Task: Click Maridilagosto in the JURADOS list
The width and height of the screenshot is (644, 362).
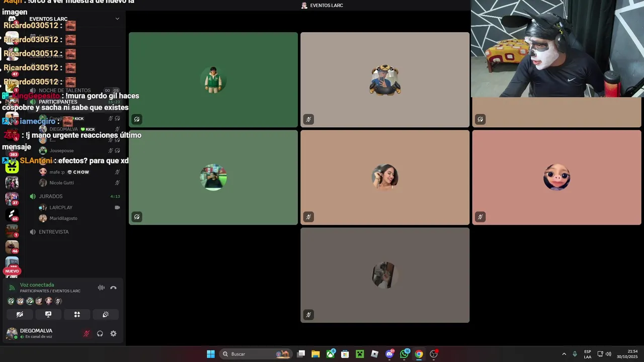Action: point(63,218)
